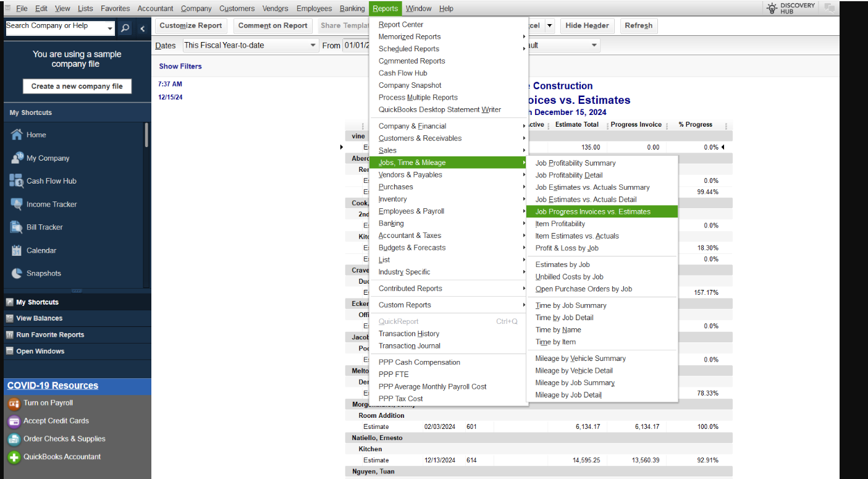Expand the Customers & Receivables submenu
The image size is (868, 479).
pyautogui.click(x=449, y=138)
